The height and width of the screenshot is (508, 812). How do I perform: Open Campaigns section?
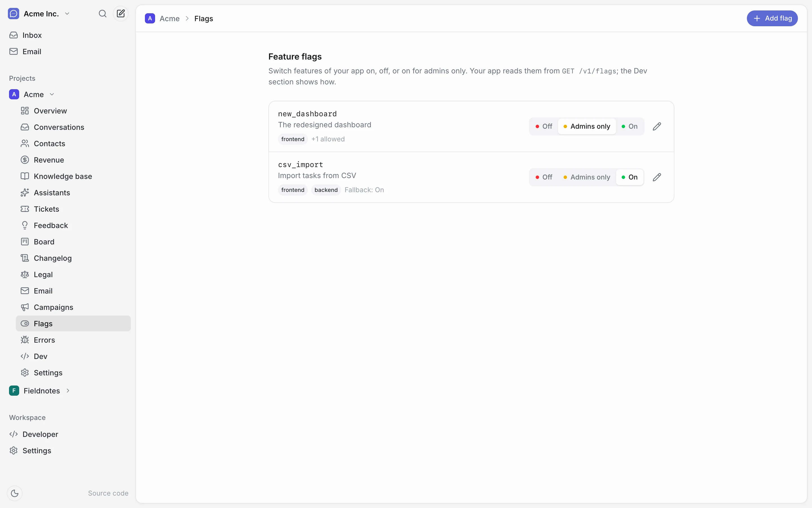tap(73, 307)
